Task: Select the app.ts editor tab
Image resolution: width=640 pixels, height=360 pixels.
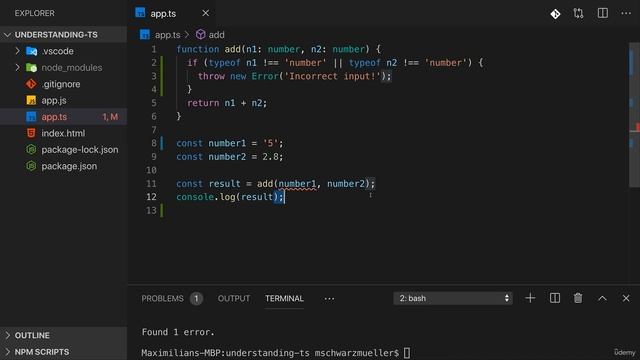Action: tap(172, 13)
